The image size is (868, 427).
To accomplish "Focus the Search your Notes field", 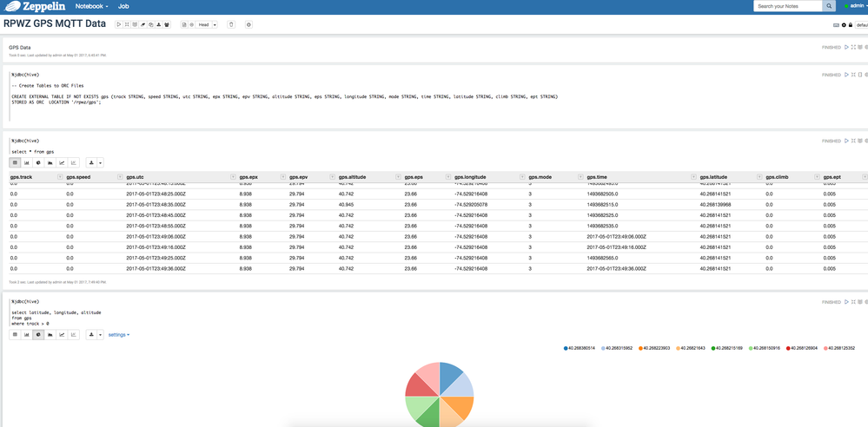I will 787,6.
